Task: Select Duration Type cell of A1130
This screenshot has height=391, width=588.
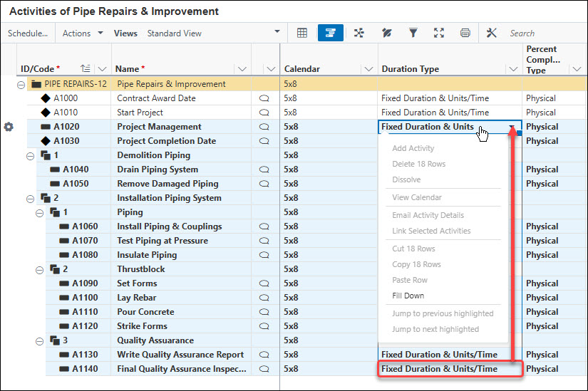Action: [450, 355]
